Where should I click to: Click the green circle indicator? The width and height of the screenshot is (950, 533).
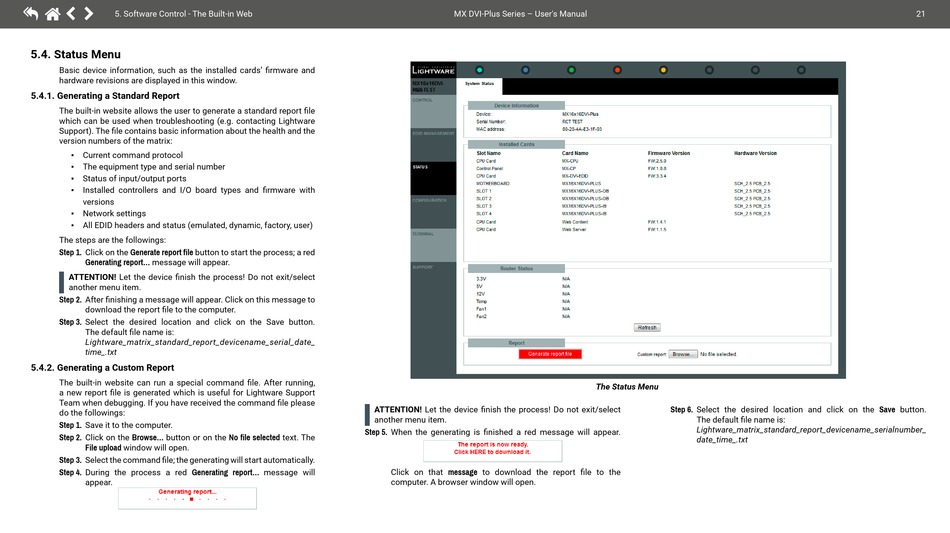pos(571,70)
